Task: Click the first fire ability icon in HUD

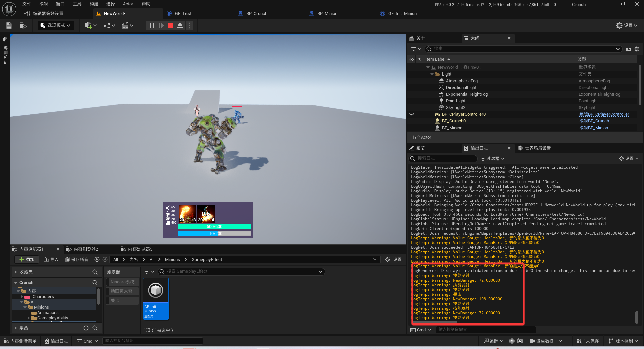Action: pos(187,214)
